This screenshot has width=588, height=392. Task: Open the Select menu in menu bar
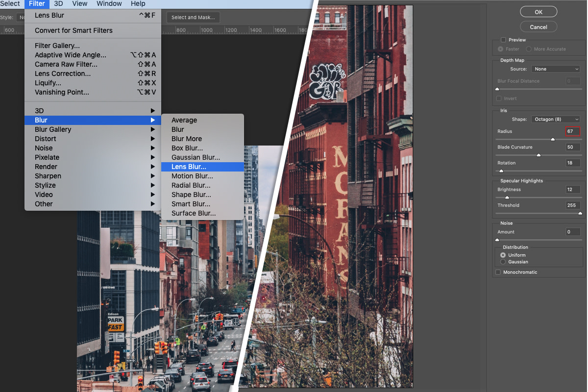[x=10, y=4]
